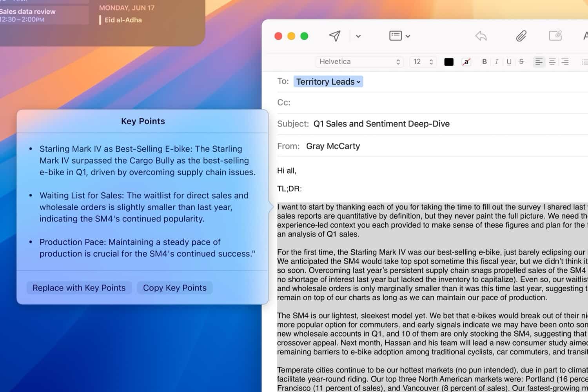Viewport: 588px width, 392px height.
Task: Click the Waiting List for Sales bullet
Action: click(x=144, y=207)
